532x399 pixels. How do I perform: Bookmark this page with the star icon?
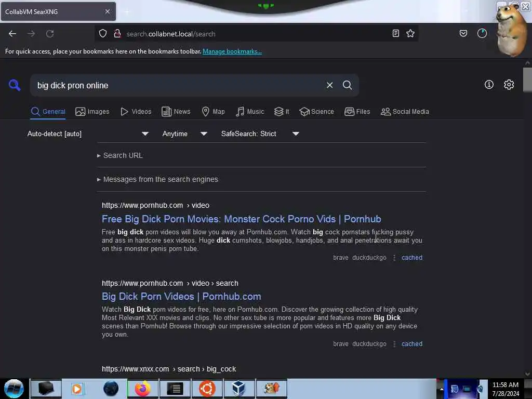point(410,33)
